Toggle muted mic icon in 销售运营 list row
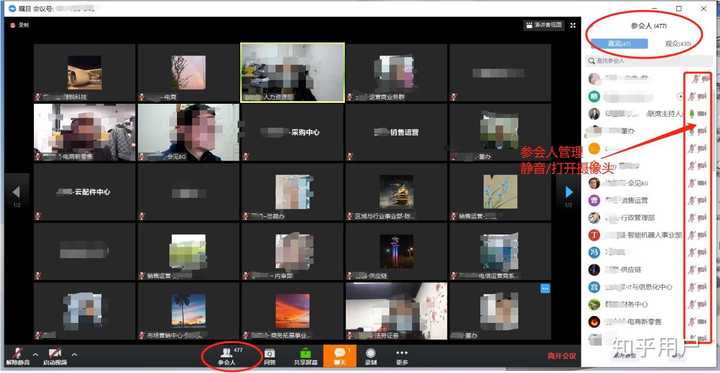720x373 pixels. coord(691,200)
